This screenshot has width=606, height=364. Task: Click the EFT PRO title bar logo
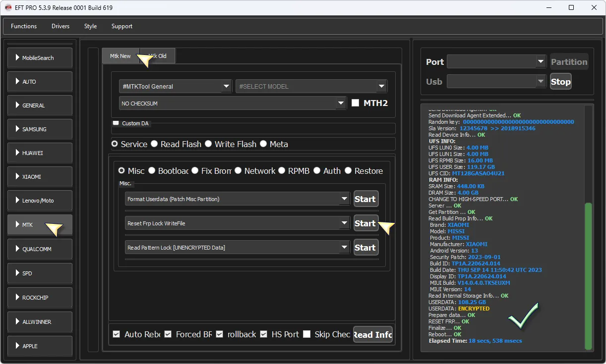tap(8, 7)
